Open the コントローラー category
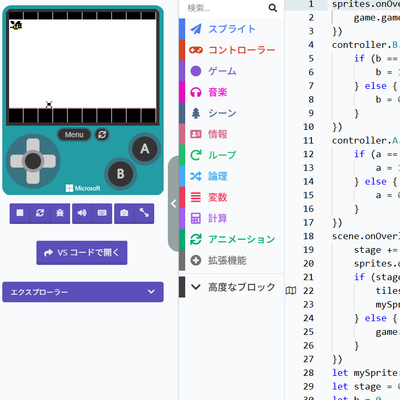 (x=232, y=50)
